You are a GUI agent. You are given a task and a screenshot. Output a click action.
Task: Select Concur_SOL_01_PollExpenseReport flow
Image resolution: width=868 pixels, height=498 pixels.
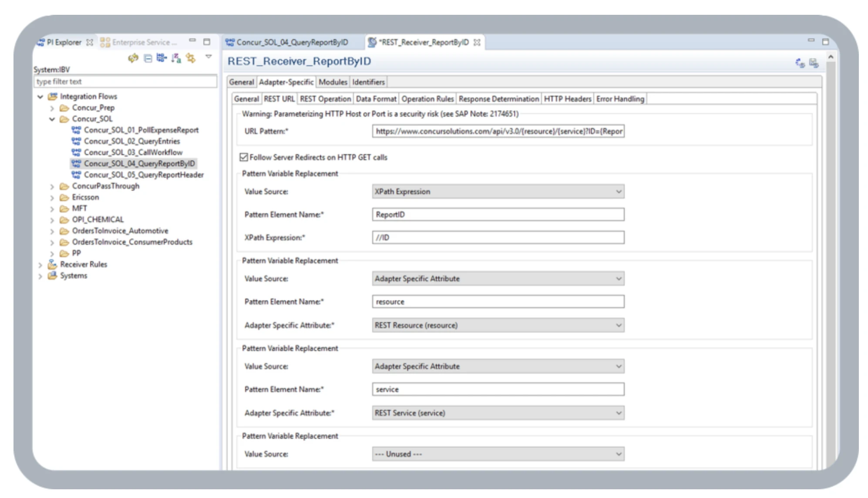(x=141, y=130)
